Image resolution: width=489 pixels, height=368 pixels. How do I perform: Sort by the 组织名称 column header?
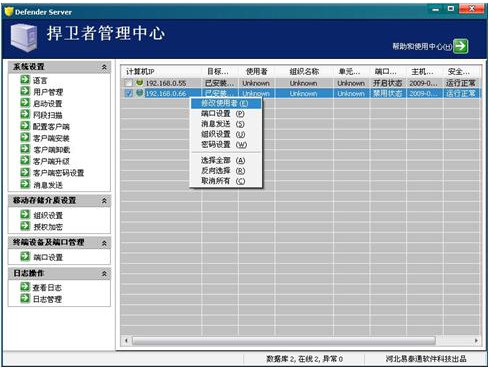[304, 71]
